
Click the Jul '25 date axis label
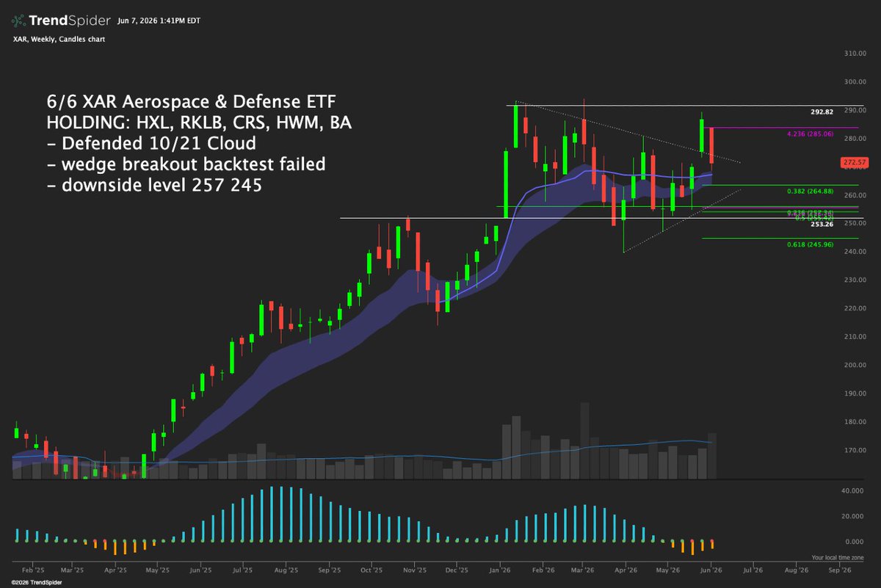click(242, 570)
